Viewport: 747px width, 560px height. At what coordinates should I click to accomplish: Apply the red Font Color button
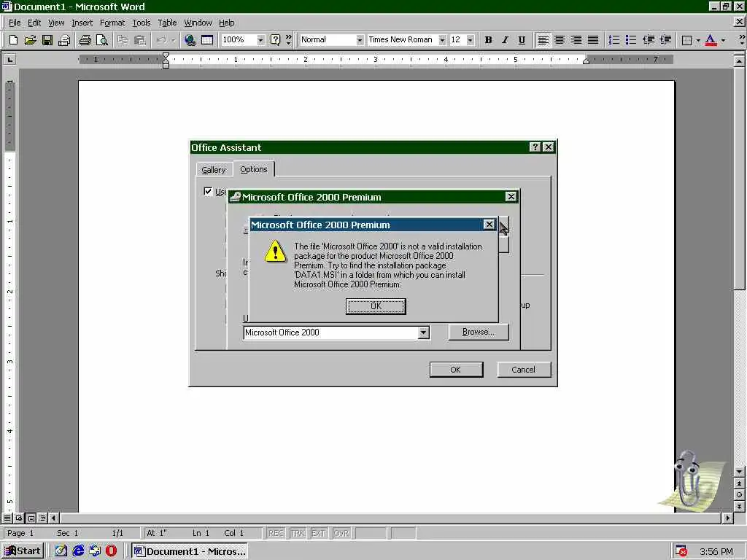711,40
